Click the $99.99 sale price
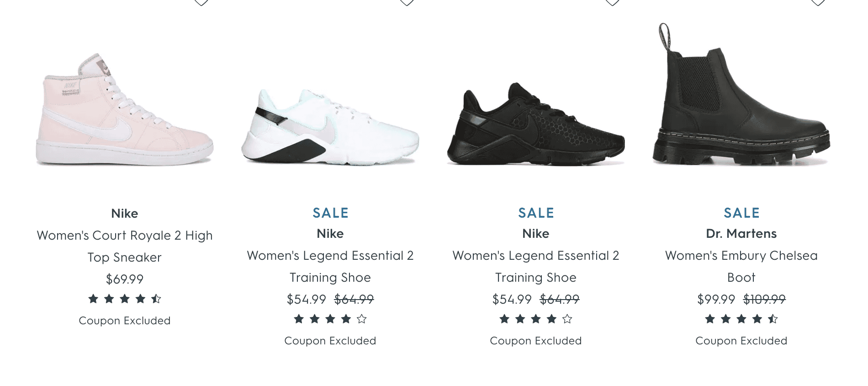The image size is (868, 386). 716,299
